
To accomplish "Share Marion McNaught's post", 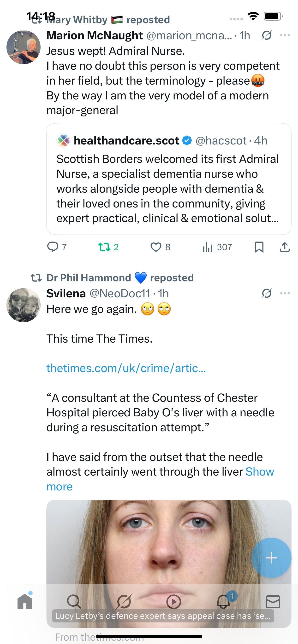I will click(285, 247).
